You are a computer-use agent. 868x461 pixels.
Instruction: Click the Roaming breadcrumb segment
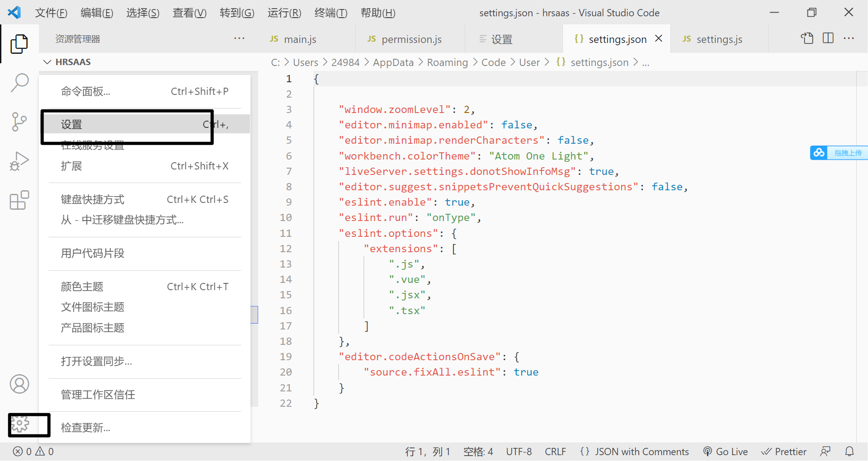click(x=448, y=62)
